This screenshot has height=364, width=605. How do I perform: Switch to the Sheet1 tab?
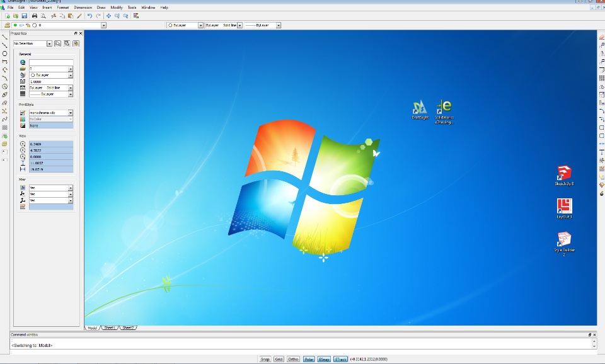[109, 327]
